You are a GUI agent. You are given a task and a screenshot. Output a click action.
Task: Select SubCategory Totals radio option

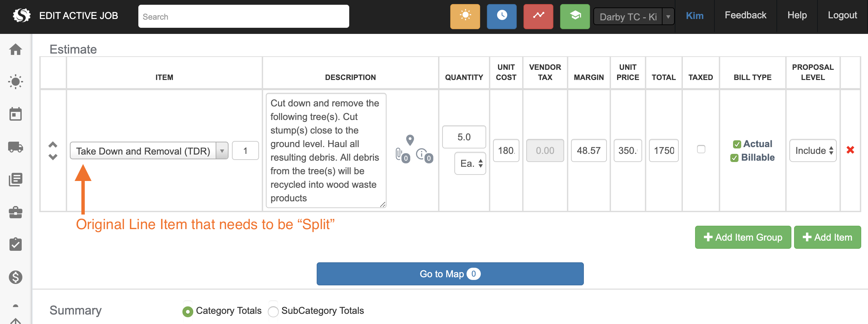coord(273,311)
